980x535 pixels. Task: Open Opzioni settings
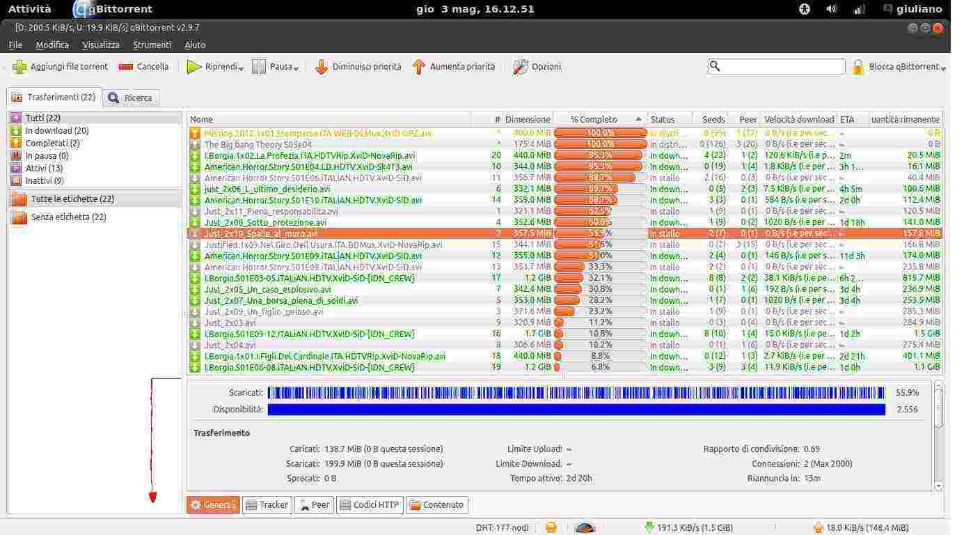pyautogui.click(x=537, y=67)
